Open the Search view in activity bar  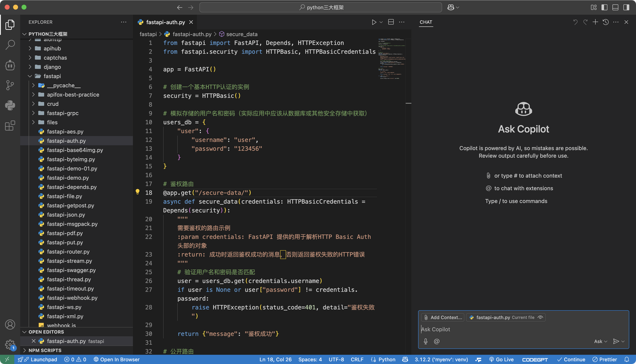click(x=10, y=45)
